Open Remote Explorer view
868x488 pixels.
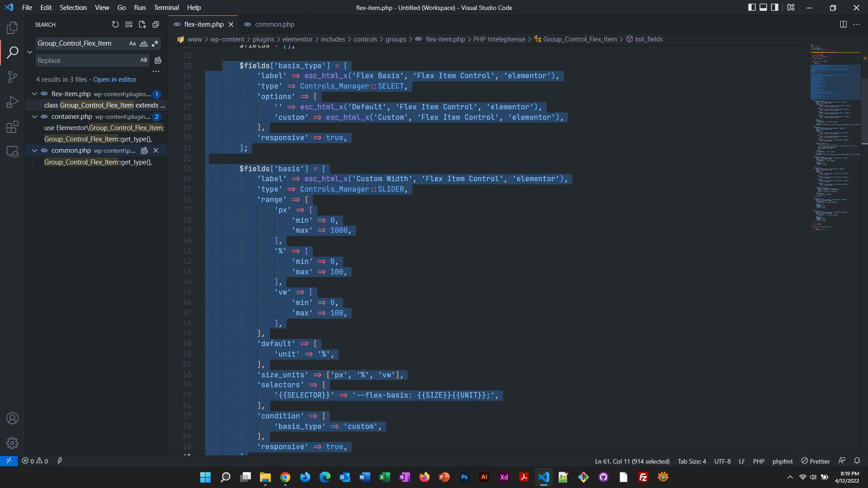[12, 151]
